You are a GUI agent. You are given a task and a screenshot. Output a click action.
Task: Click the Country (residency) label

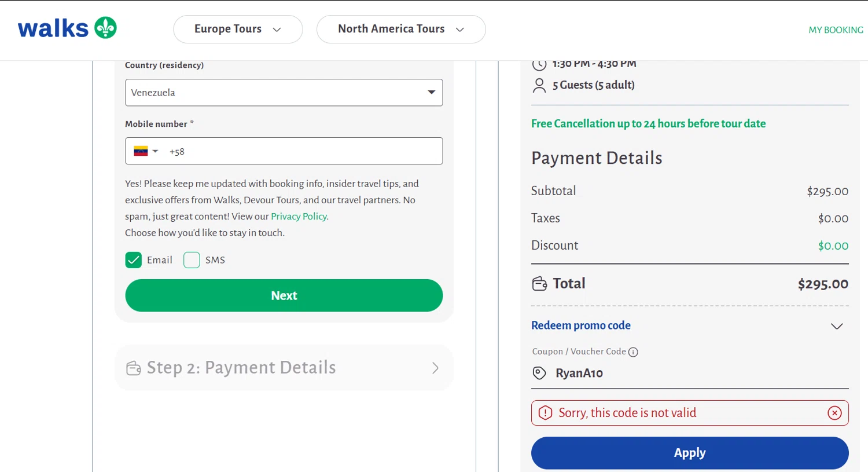(x=164, y=65)
